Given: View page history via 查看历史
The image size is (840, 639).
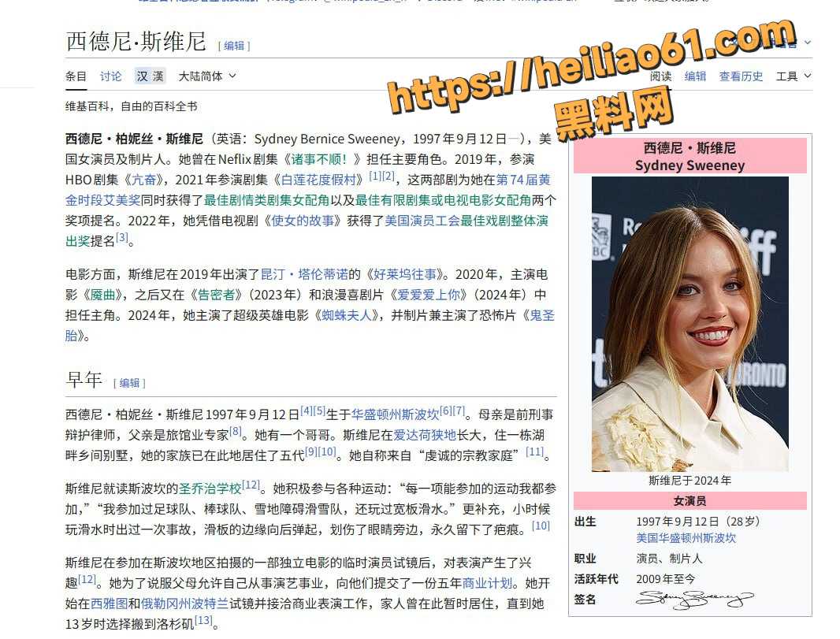Looking at the screenshot, I should click(x=741, y=76).
